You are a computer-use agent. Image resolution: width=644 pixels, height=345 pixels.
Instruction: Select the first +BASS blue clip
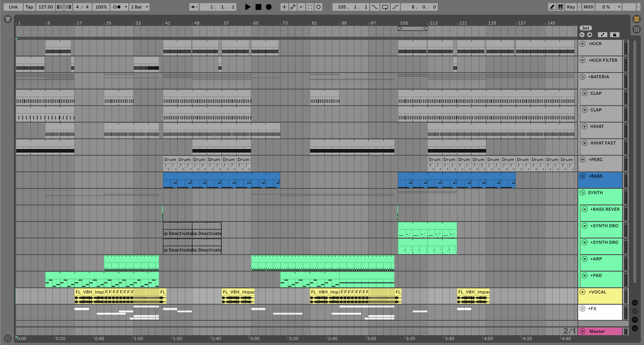point(222,180)
